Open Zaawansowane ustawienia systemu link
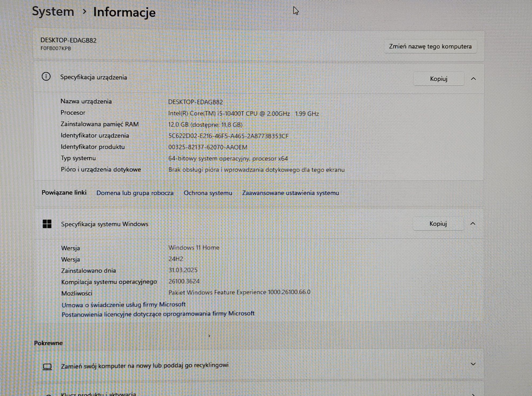 290,193
